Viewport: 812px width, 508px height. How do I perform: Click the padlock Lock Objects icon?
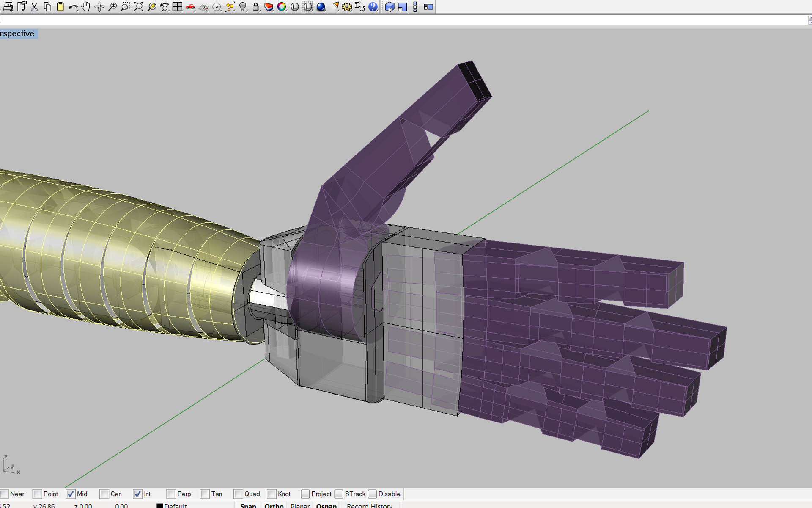click(256, 7)
